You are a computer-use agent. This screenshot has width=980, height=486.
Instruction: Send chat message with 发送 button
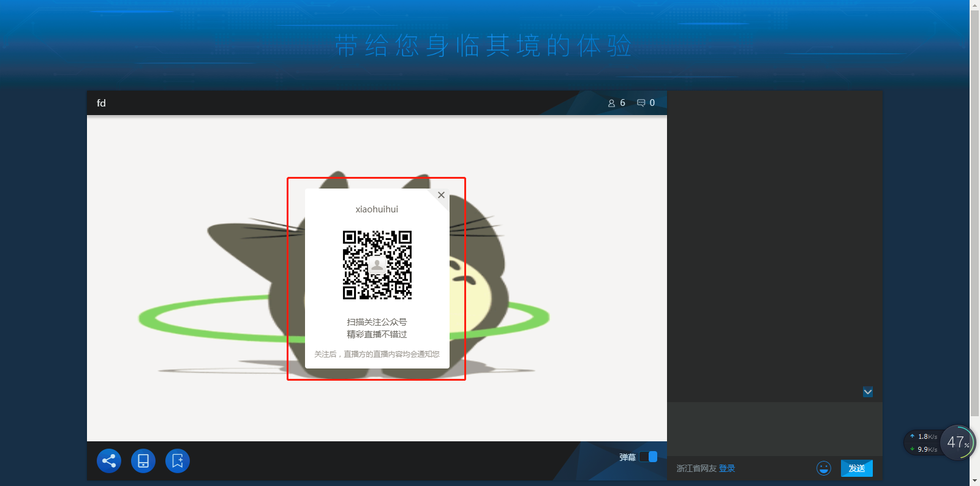point(857,468)
